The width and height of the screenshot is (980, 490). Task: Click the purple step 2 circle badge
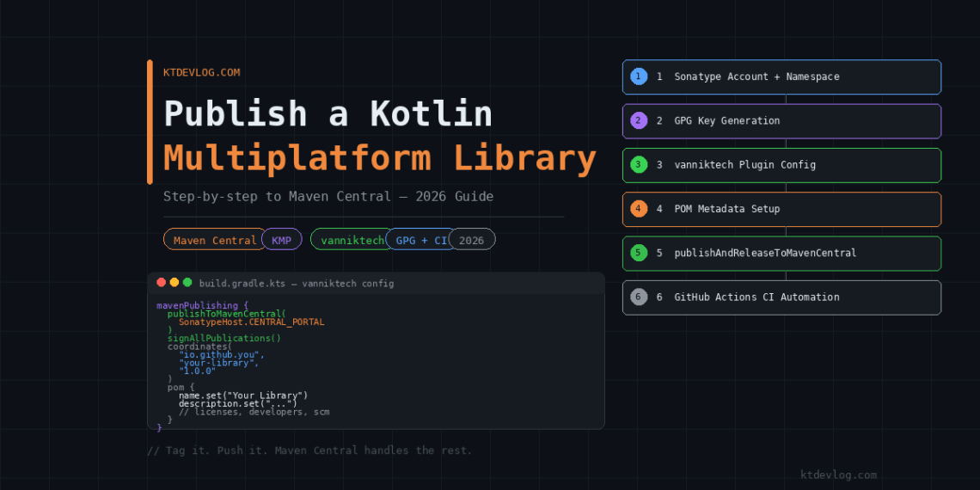pos(638,120)
